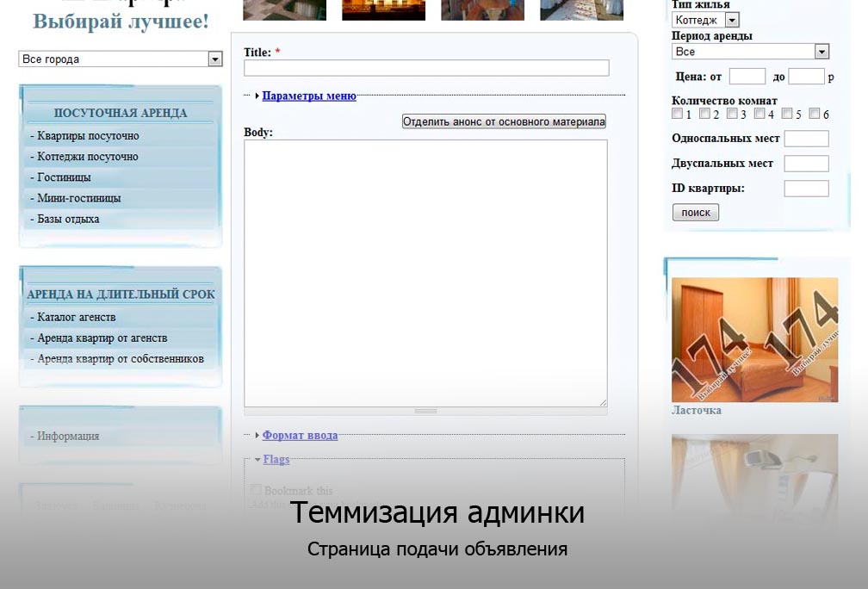This screenshot has height=589, width=868.
Task: Expand the 'Формат ввода' section
Action: point(300,435)
